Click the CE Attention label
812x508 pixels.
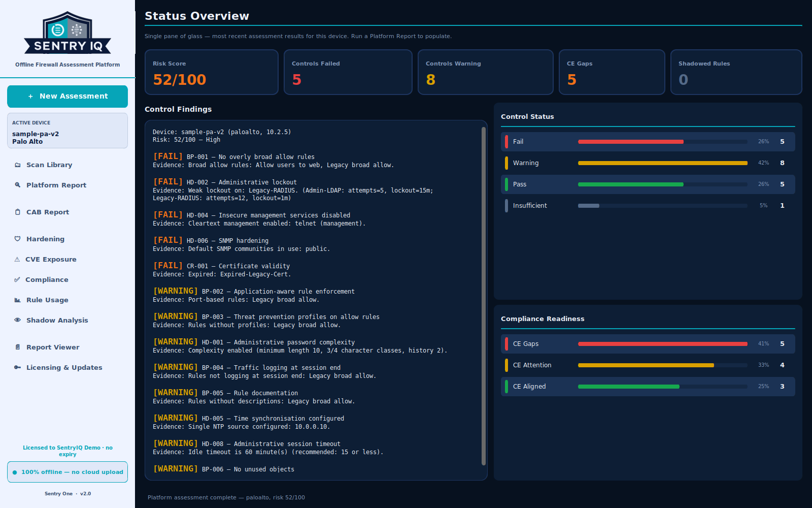(532, 365)
